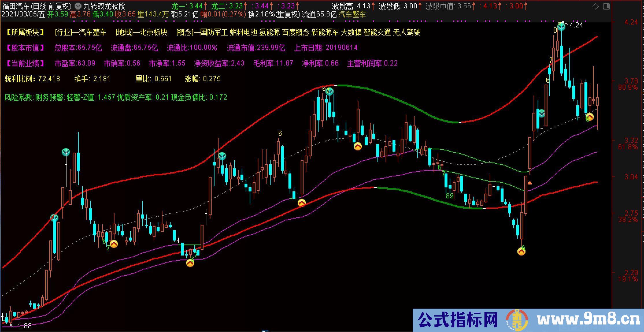644x332 pixels.
Task: Click the [行业]—汽车整车 entry
Action: (x=81, y=32)
